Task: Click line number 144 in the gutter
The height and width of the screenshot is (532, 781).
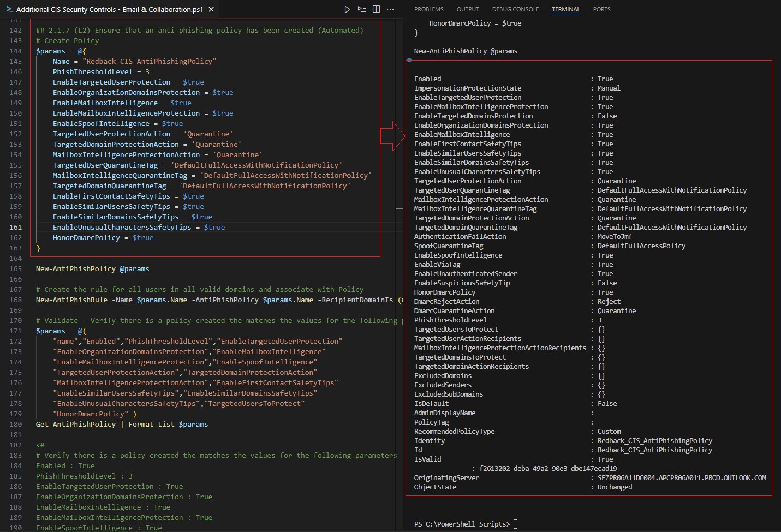Action: (x=15, y=51)
